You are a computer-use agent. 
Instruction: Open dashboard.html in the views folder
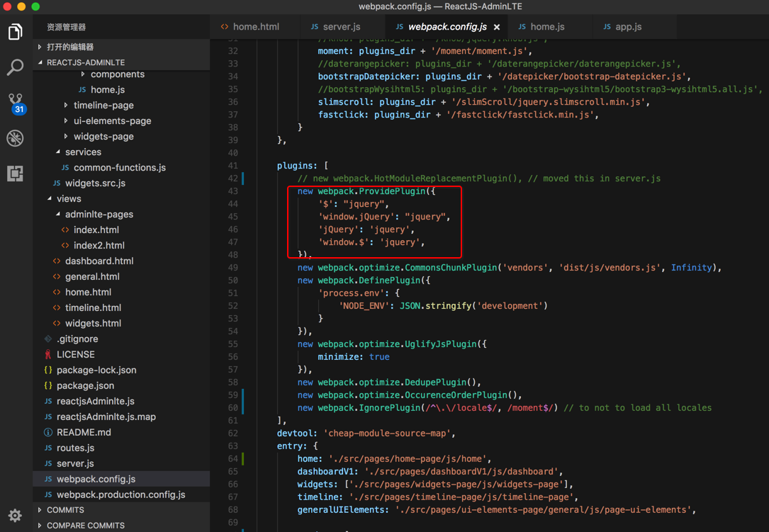pyautogui.click(x=99, y=261)
